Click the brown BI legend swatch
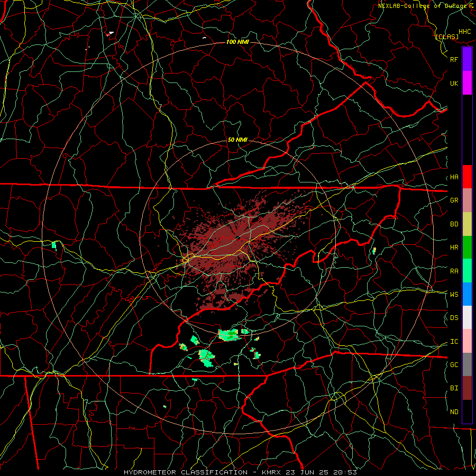 [467, 388]
